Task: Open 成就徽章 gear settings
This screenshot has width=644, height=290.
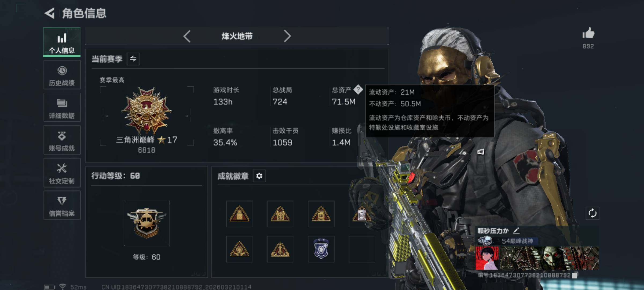Action: 259,176
